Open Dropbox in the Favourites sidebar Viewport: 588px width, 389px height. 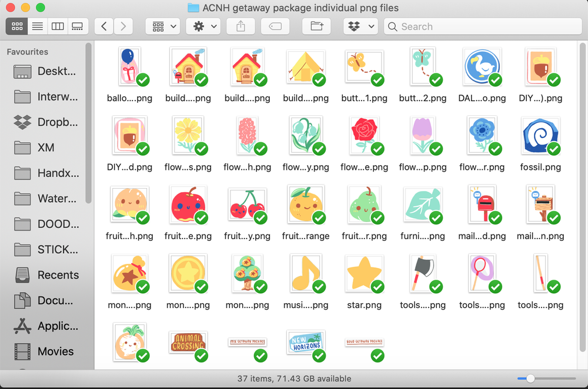coord(45,122)
